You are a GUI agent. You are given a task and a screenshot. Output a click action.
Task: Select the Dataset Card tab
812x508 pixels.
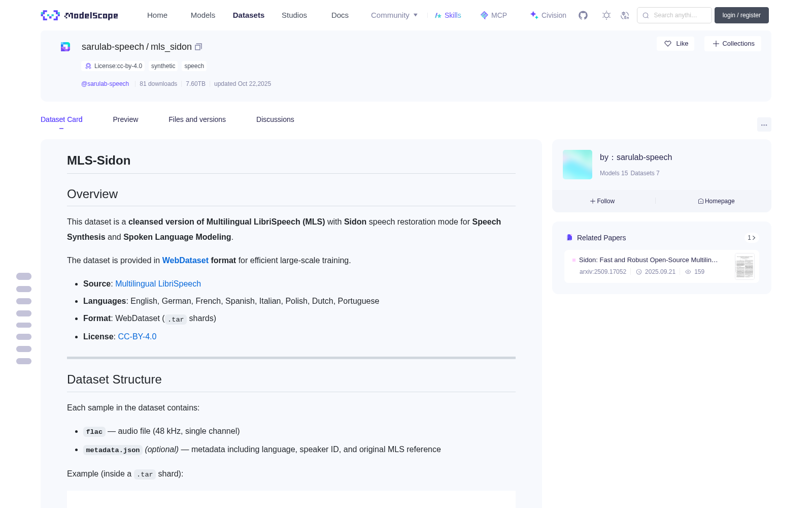[61, 119]
